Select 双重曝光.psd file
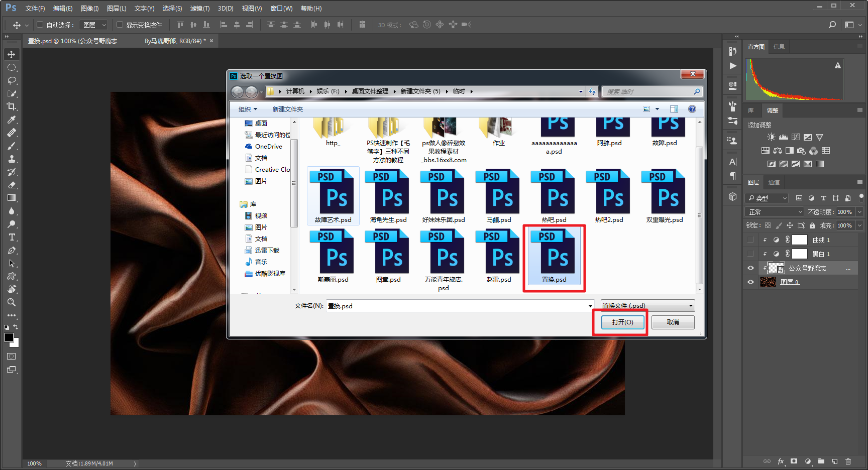 coord(665,196)
